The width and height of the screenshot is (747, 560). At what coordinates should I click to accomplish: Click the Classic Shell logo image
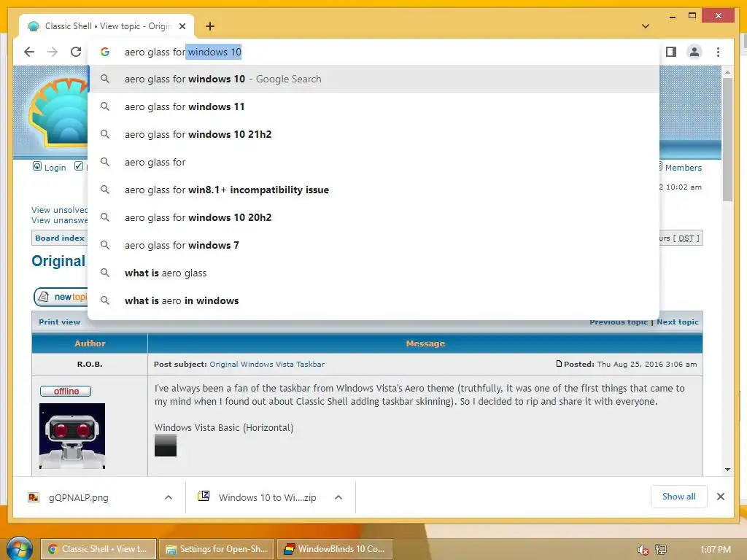58,112
